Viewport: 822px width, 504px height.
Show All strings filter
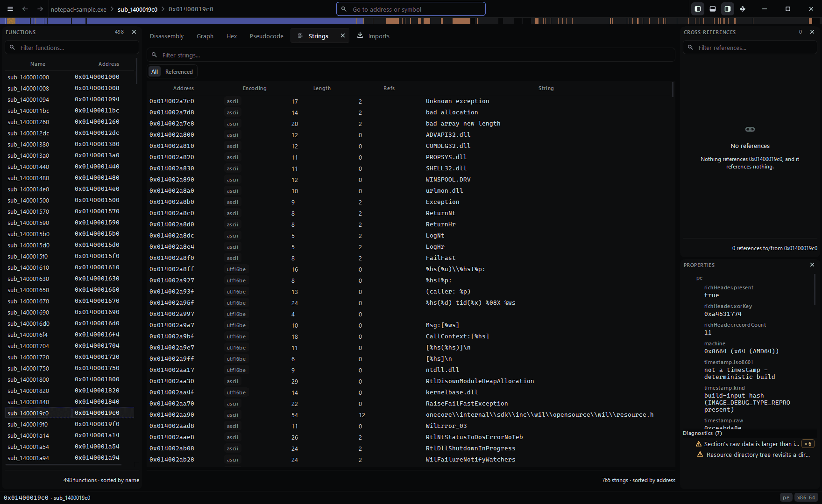click(x=155, y=71)
